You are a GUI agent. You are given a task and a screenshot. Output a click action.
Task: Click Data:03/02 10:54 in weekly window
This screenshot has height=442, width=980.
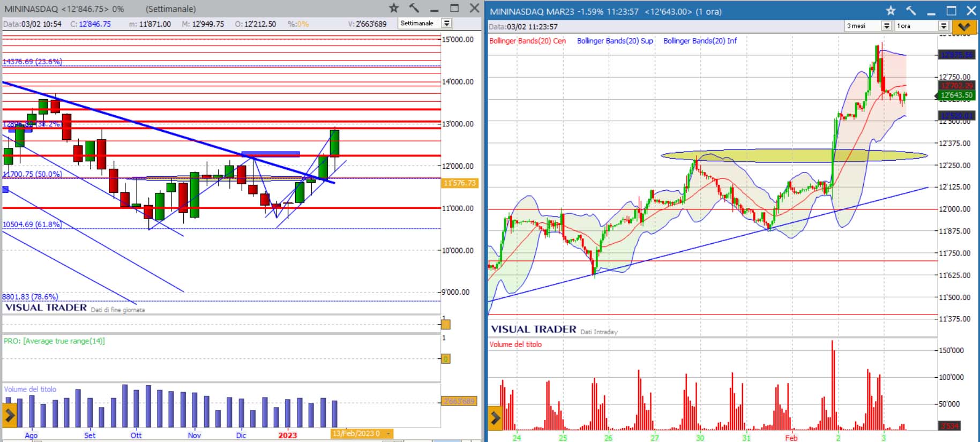point(32,24)
